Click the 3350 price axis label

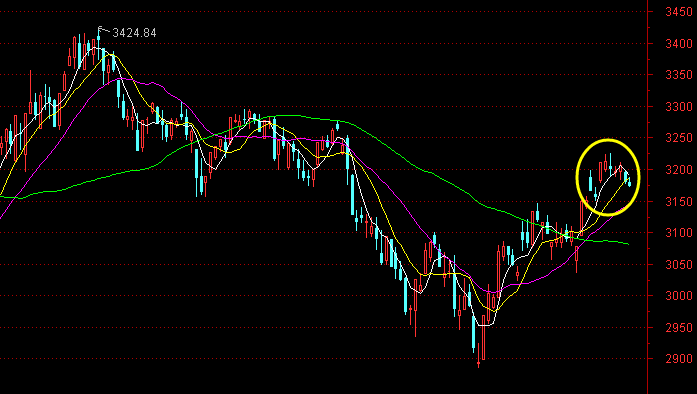[679, 75]
